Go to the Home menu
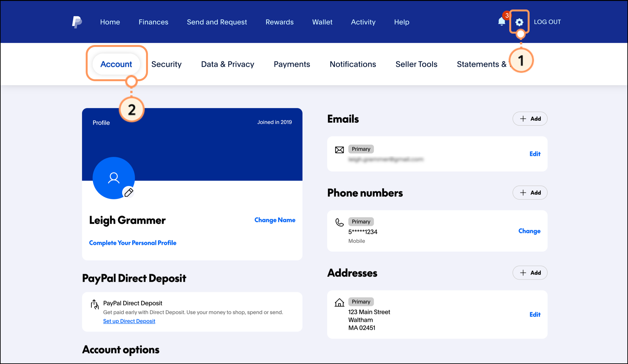Viewport: 628px width, 364px height. click(x=110, y=22)
